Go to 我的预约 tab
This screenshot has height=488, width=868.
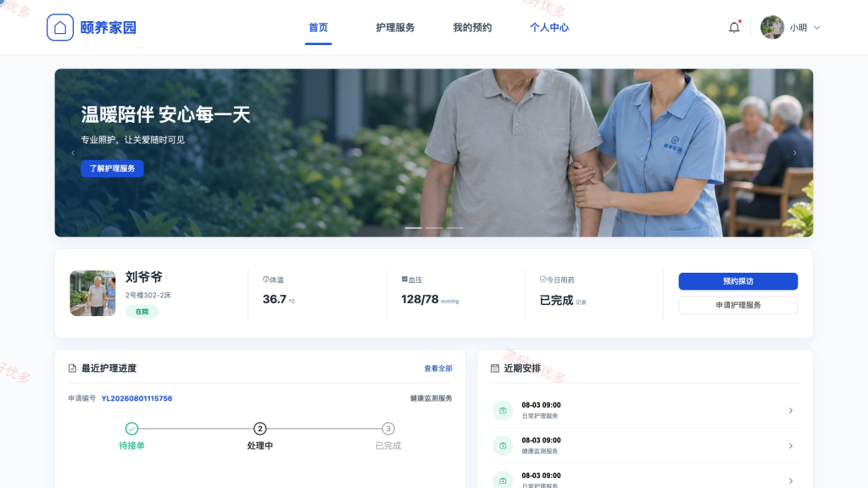click(x=472, y=28)
